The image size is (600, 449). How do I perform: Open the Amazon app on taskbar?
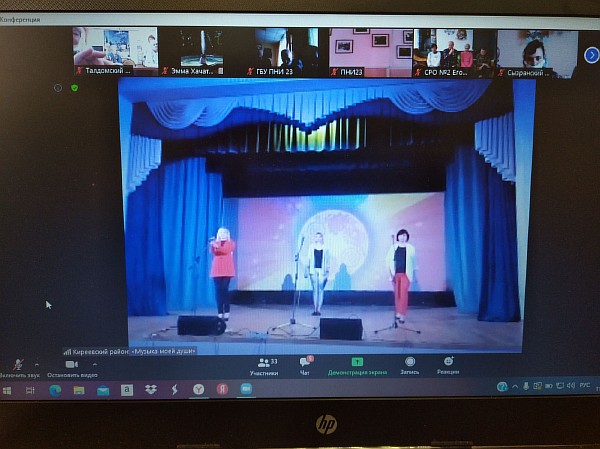click(x=127, y=390)
